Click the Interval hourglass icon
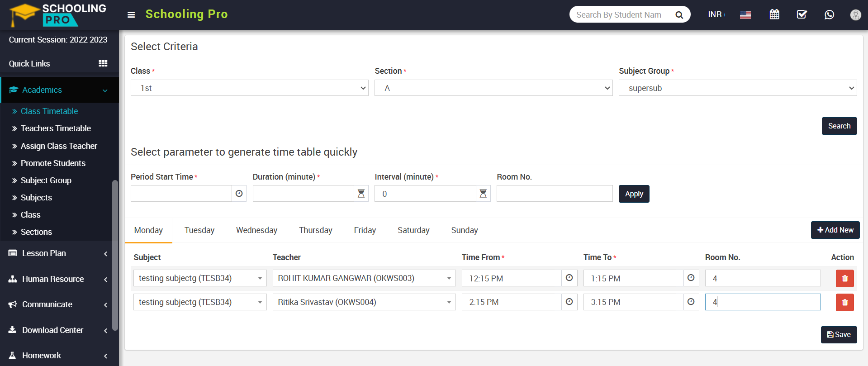This screenshot has height=366, width=868. pos(483,194)
